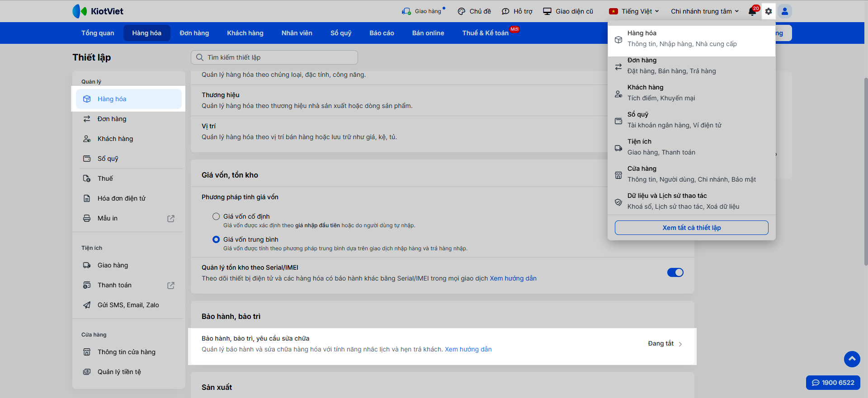Click the Hàng hóa box icon in sidebar
This screenshot has width=868, height=398.
point(87,99)
